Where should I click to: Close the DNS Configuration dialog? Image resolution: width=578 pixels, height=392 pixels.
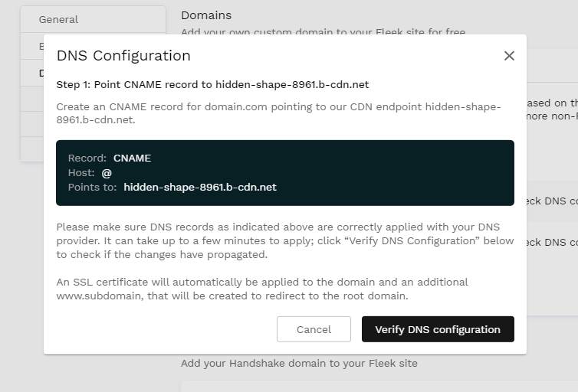click(x=509, y=56)
